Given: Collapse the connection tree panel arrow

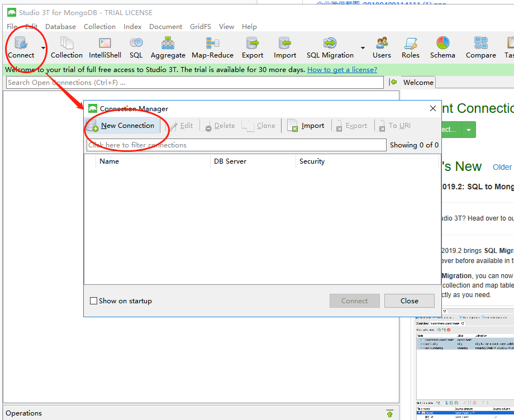Looking at the screenshot, I should click(x=393, y=82).
